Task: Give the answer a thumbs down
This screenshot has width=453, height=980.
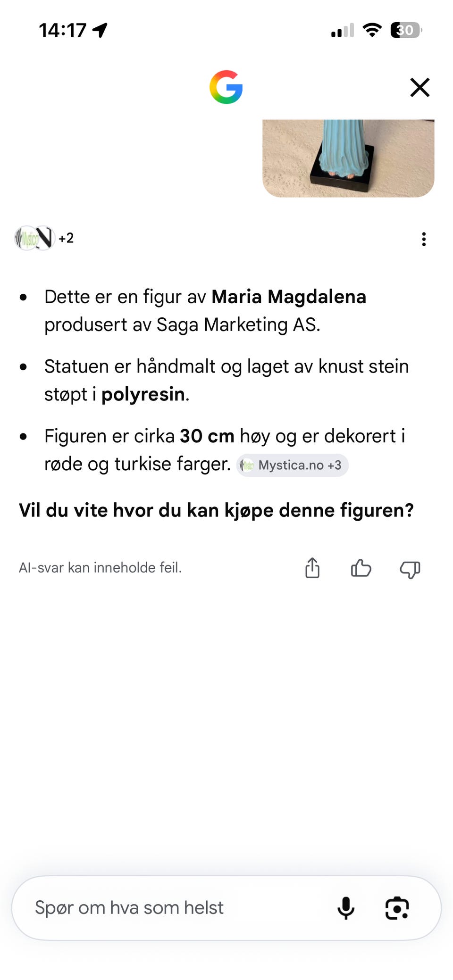Action: click(x=410, y=569)
